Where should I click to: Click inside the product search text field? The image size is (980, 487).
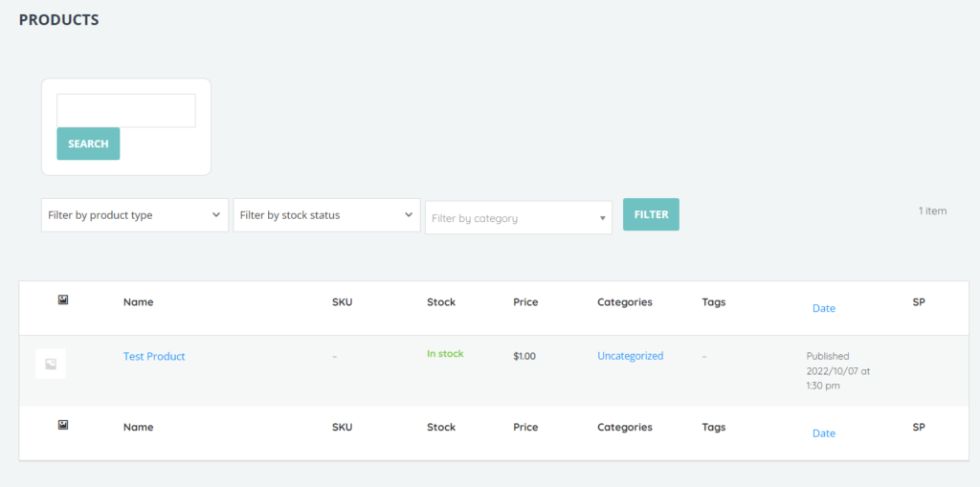click(126, 111)
